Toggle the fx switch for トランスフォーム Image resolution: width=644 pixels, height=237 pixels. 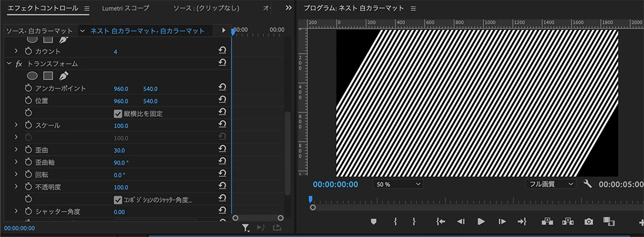click(19, 64)
